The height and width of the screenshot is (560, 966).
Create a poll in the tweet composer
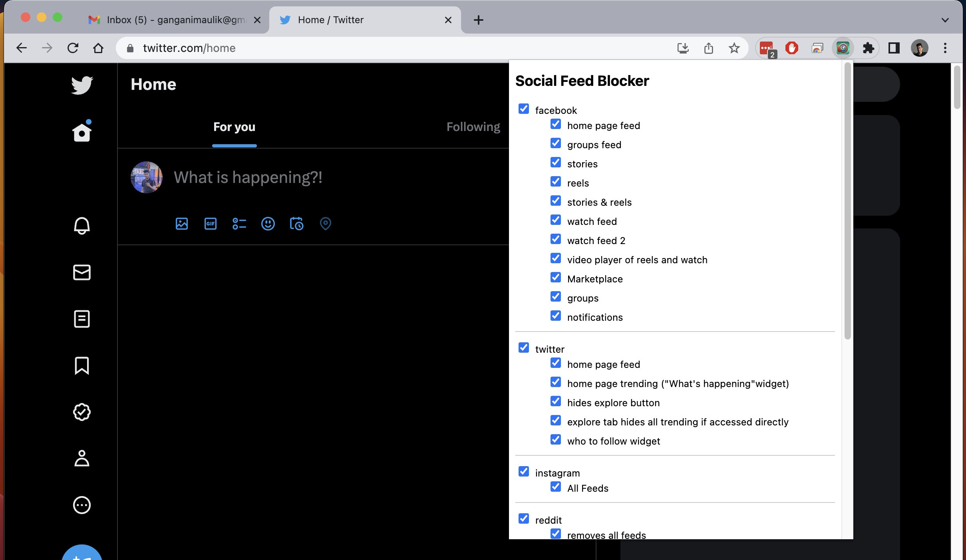pyautogui.click(x=239, y=224)
